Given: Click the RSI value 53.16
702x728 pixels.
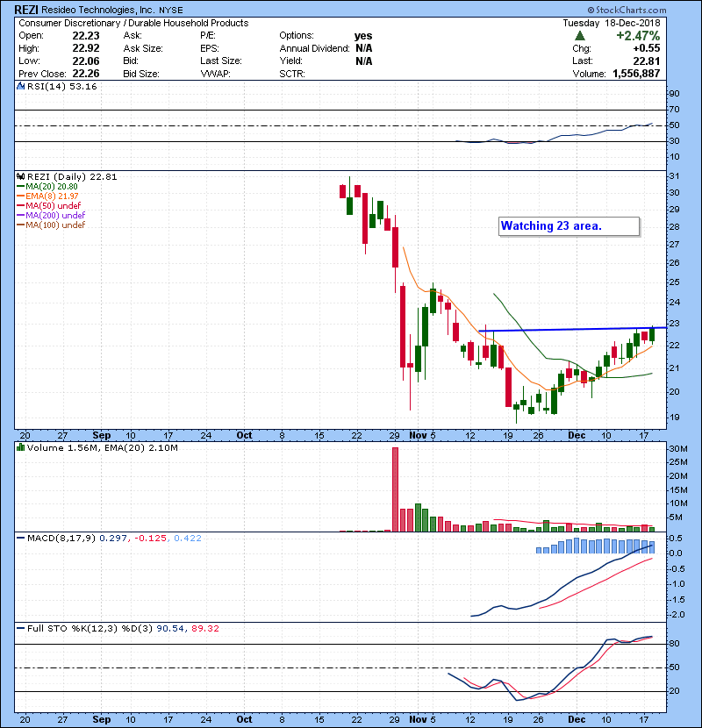Looking at the screenshot, I should coord(82,86).
